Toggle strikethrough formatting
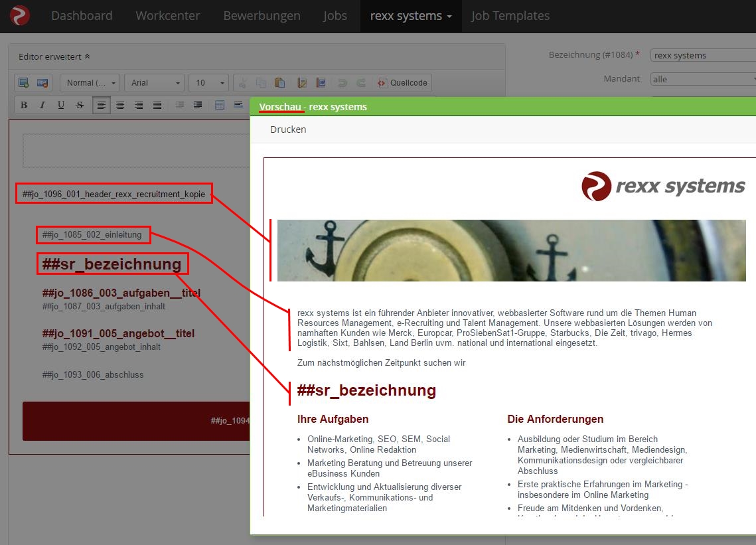 [x=80, y=105]
